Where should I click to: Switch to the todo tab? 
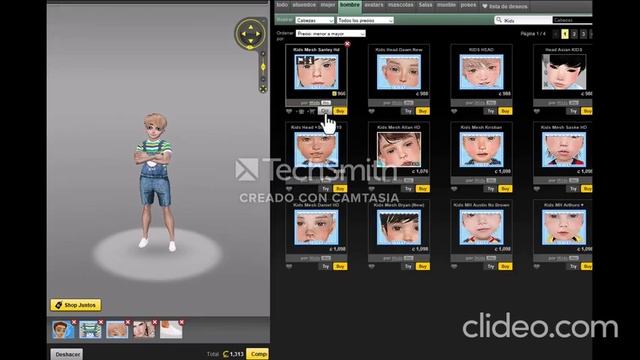(x=282, y=5)
